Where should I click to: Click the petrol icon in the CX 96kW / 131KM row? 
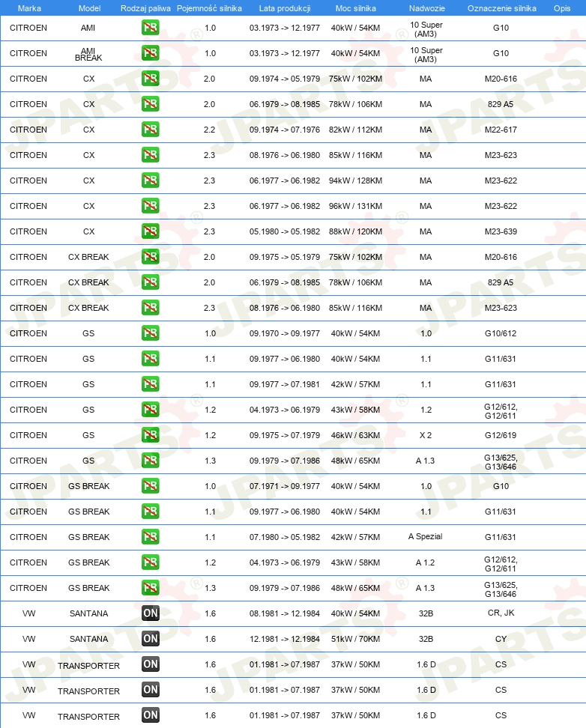click(150, 206)
